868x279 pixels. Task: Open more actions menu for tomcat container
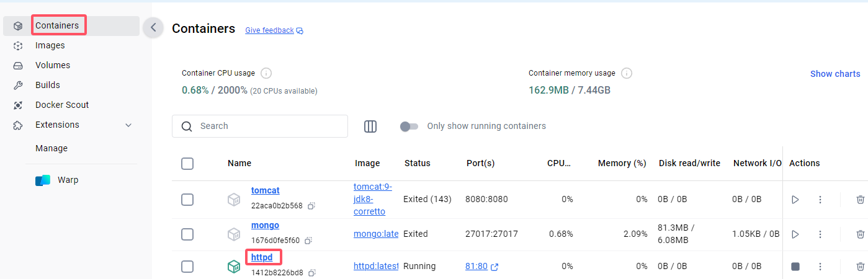click(820, 200)
